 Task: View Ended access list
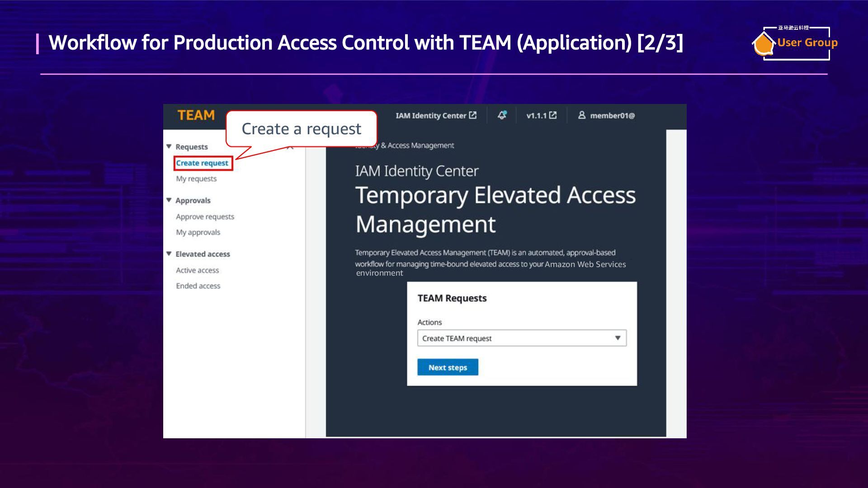point(198,286)
